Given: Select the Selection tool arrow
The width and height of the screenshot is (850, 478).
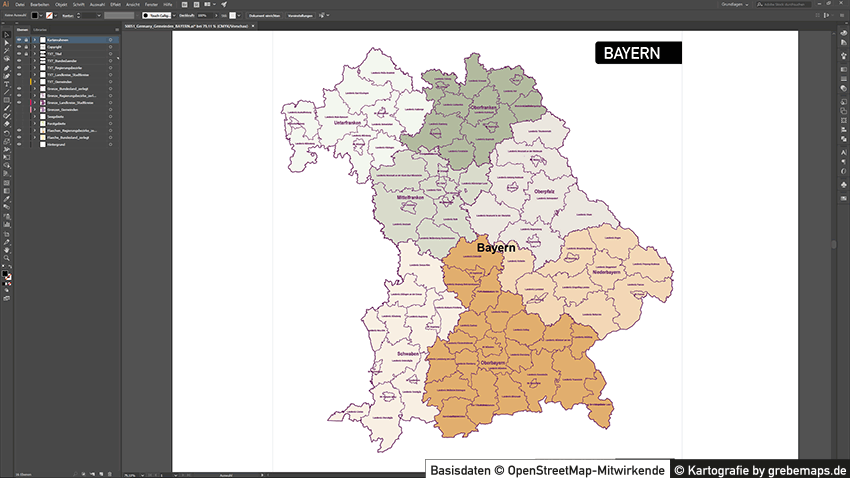Looking at the screenshot, I should pyautogui.click(x=6, y=35).
